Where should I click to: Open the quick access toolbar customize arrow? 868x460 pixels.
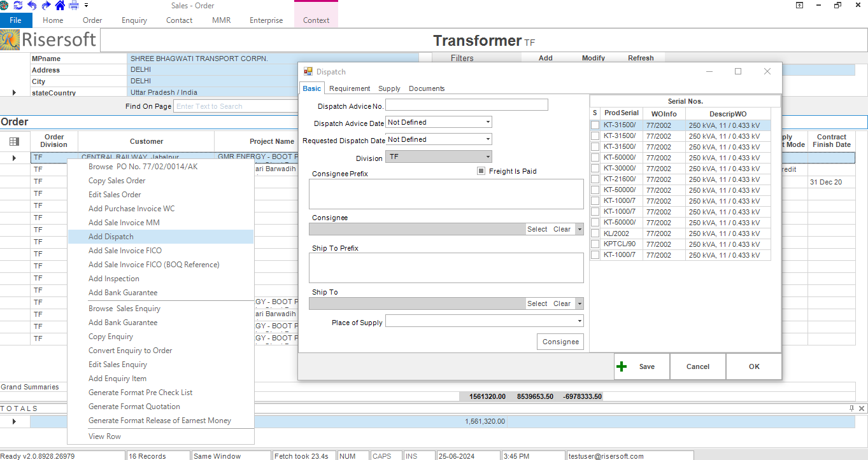(x=87, y=5)
